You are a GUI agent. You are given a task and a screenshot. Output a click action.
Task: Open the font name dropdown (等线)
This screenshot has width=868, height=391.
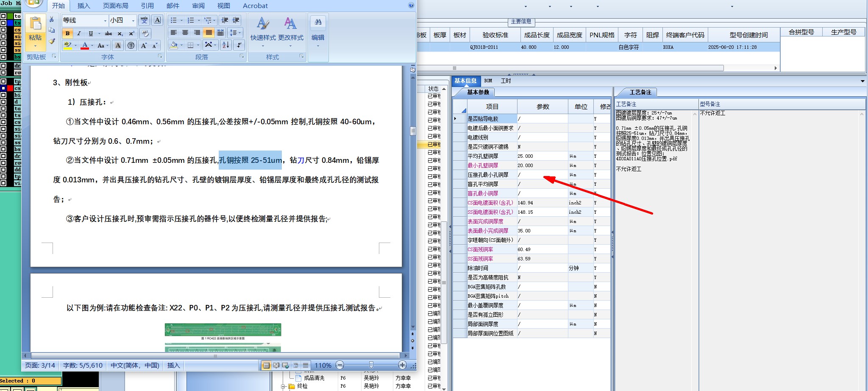tap(105, 20)
